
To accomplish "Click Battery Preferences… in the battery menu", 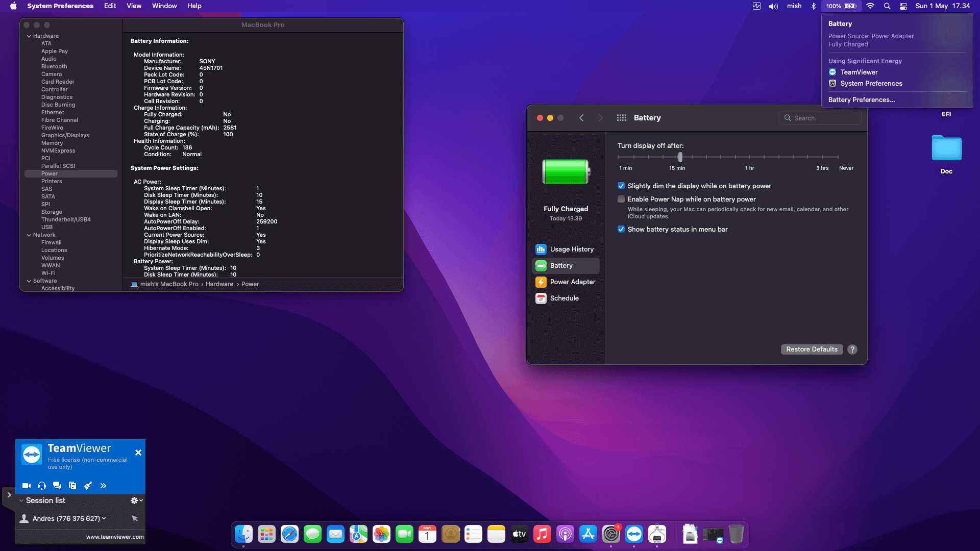I will pos(861,99).
